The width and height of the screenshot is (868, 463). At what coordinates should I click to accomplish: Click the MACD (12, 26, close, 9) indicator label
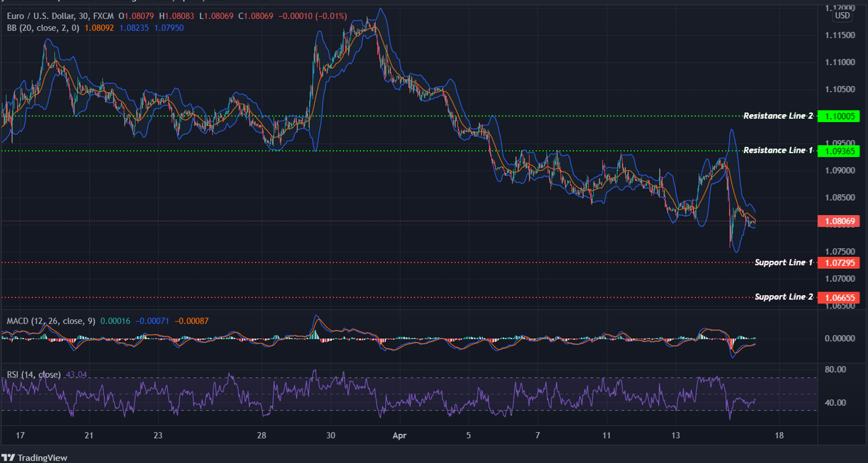click(51, 321)
